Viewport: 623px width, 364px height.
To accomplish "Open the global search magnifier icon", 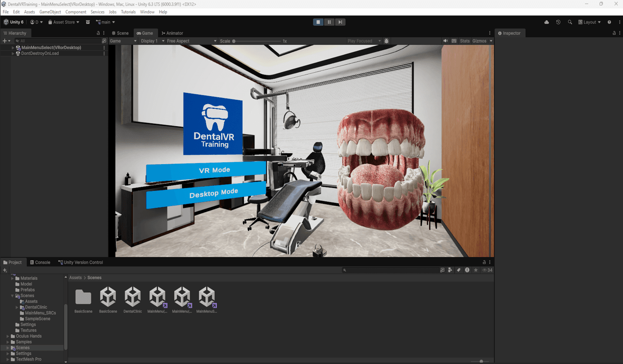I will [570, 22].
